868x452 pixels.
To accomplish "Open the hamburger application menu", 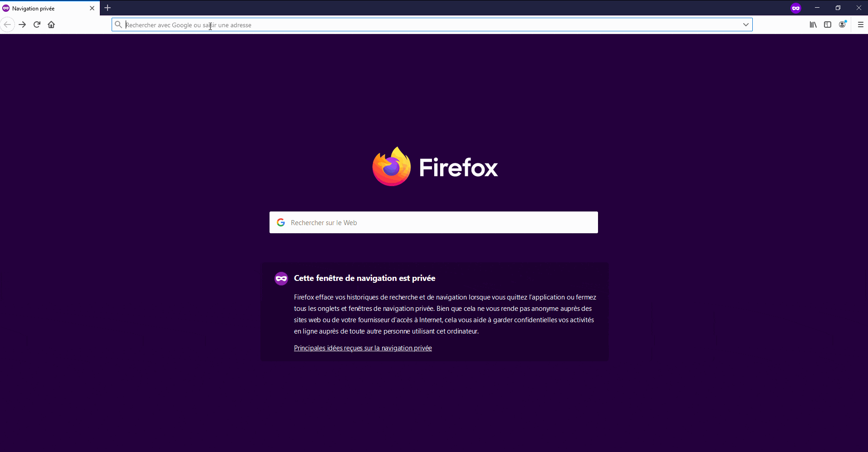I will (860, 25).
